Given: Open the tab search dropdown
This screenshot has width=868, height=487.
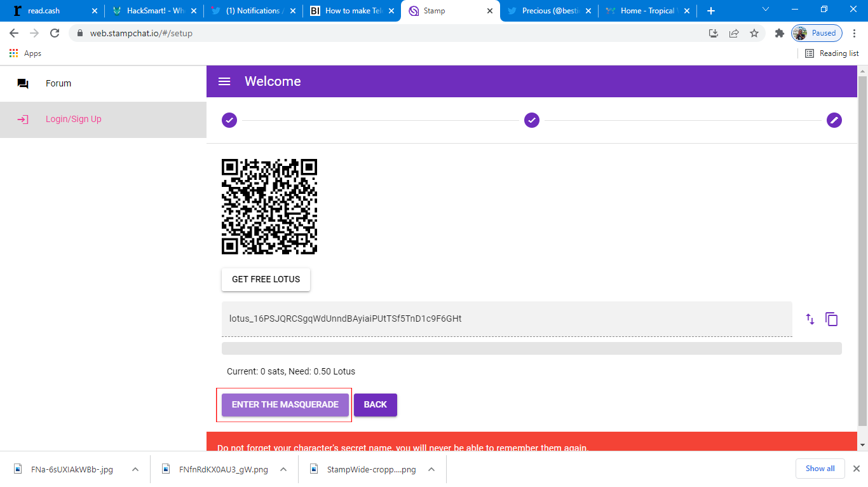Looking at the screenshot, I should coord(766,10).
